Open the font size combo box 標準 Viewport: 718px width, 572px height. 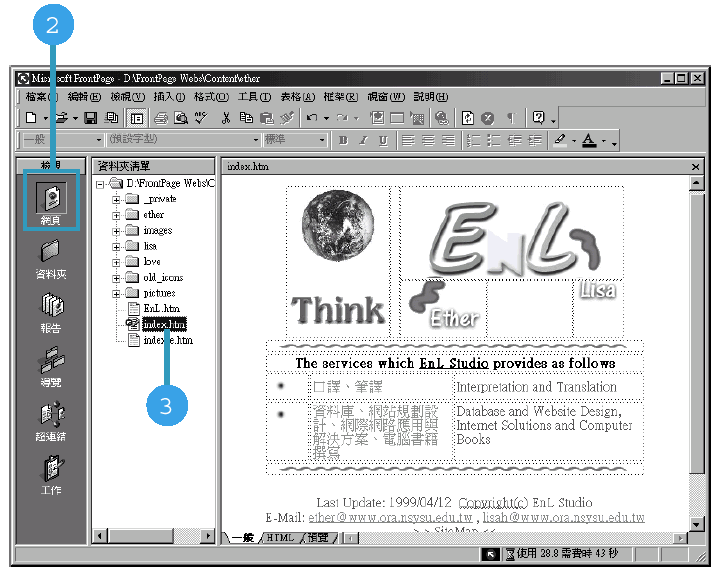pos(295,139)
